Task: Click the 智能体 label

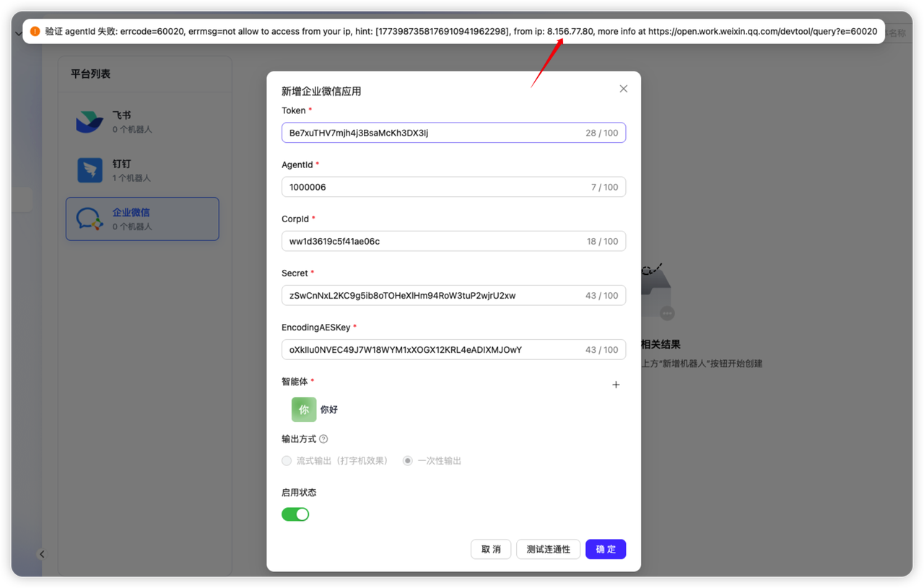Action: tap(295, 382)
